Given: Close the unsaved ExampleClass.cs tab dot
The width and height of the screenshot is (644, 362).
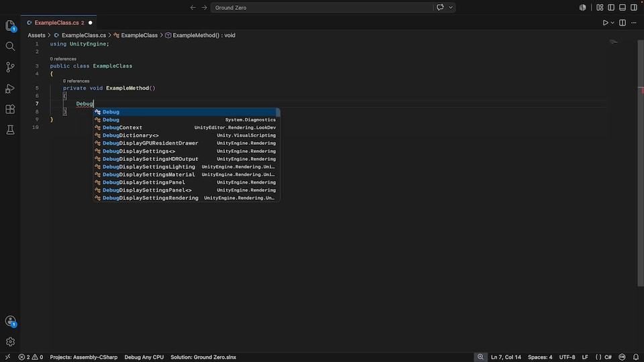Looking at the screenshot, I should click(91, 23).
